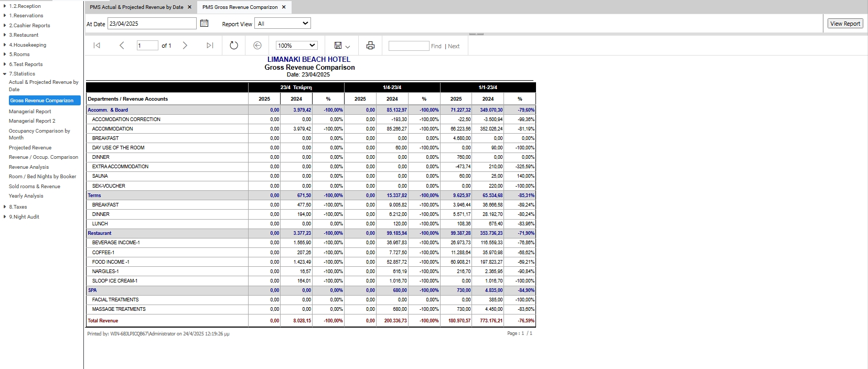Click the Total Revenue row label

103,321
